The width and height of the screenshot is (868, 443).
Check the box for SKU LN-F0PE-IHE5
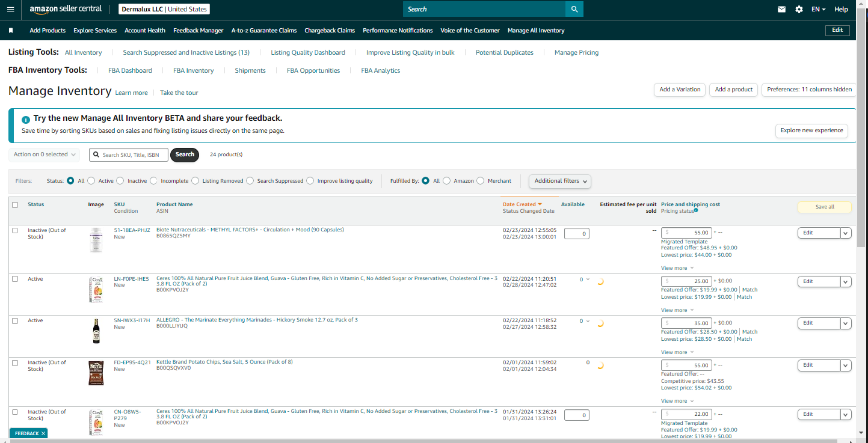pos(15,279)
